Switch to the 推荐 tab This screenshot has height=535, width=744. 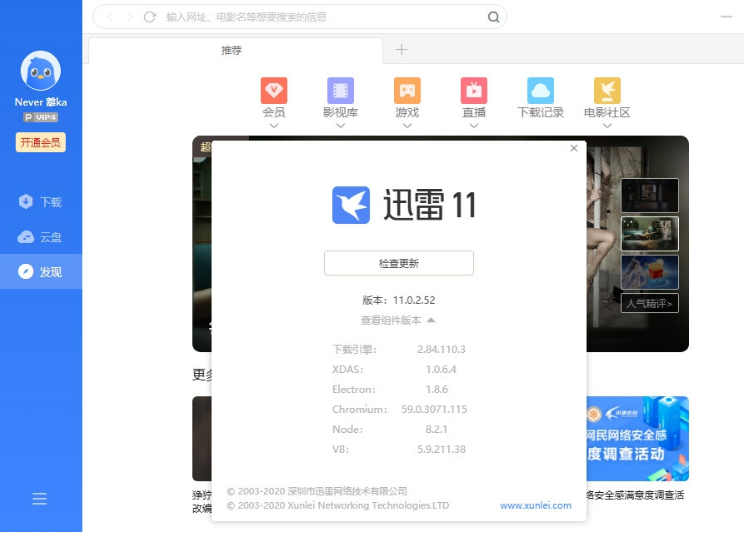[x=235, y=50]
